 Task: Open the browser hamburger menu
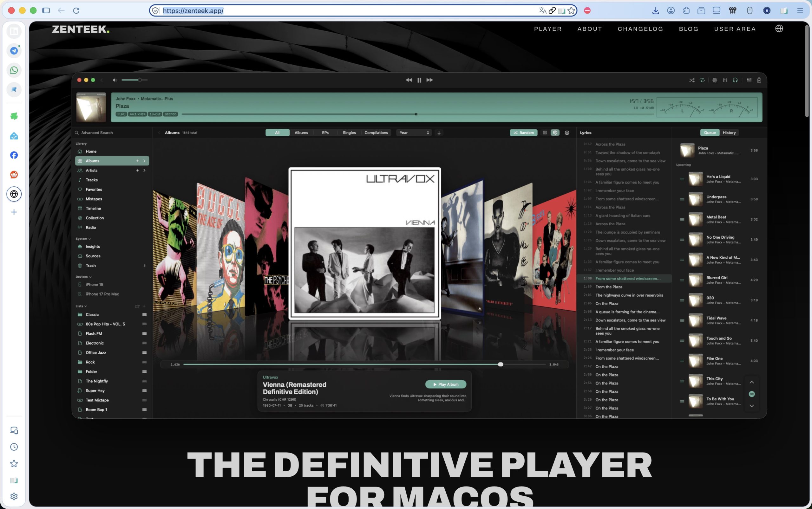[x=800, y=11]
